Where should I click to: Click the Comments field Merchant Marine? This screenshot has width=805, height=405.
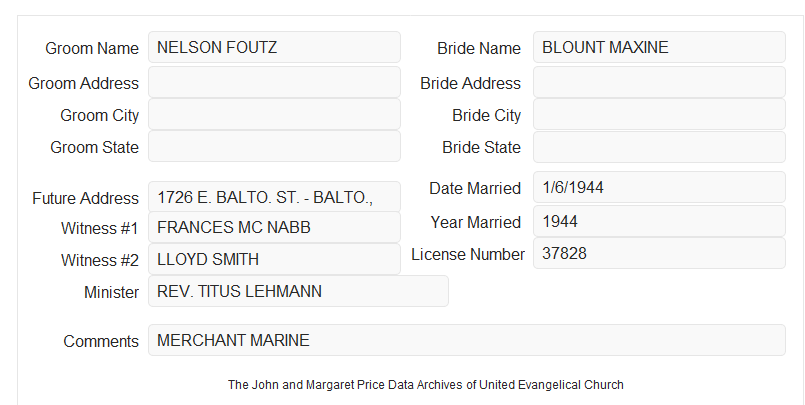tap(467, 340)
